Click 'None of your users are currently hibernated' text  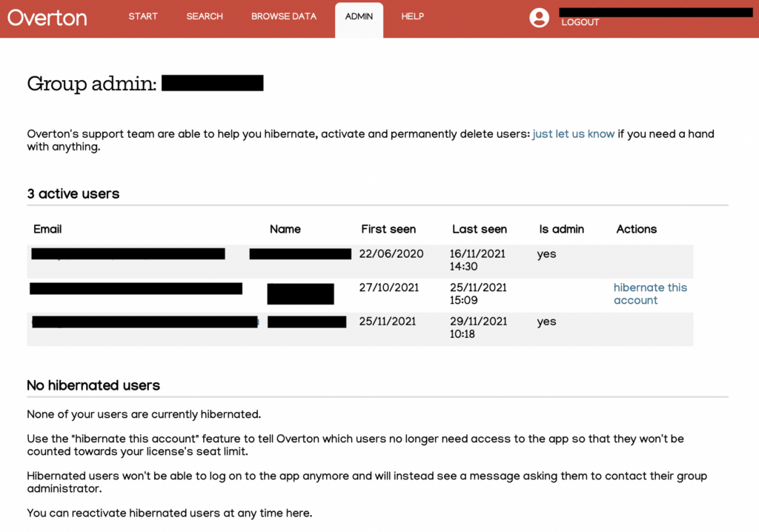click(144, 414)
